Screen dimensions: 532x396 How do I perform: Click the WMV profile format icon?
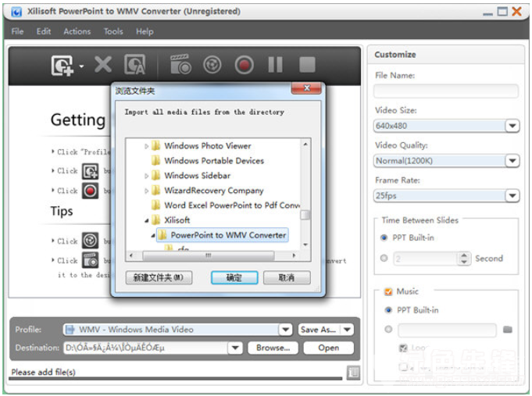tap(70, 330)
